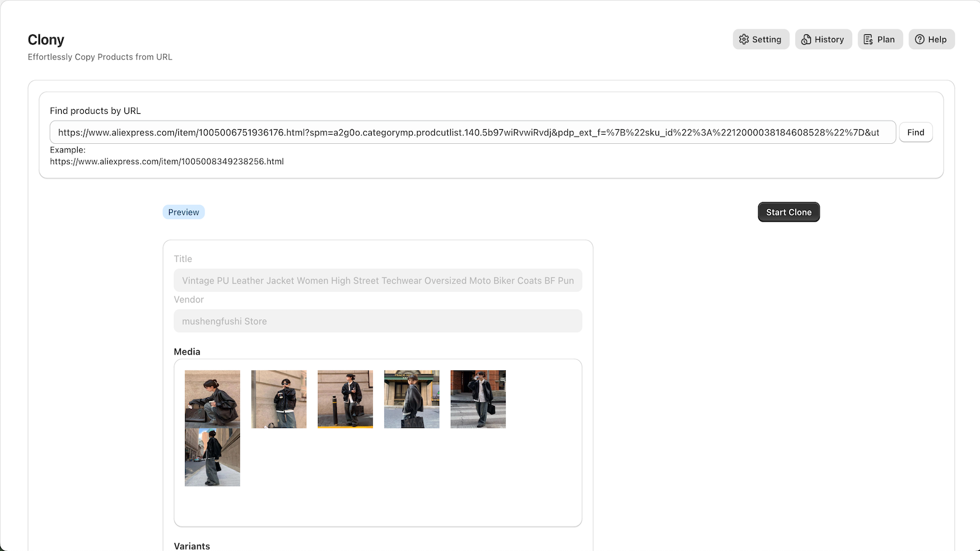This screenshot has width=980, height=551.
Task: Select first media image, woman sitting
Action: (213, 399)
